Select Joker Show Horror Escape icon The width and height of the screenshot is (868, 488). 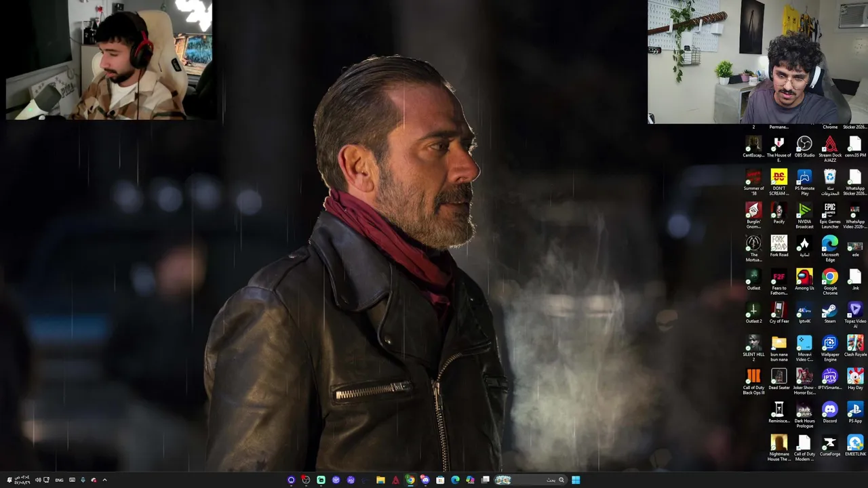click(804, 382)
